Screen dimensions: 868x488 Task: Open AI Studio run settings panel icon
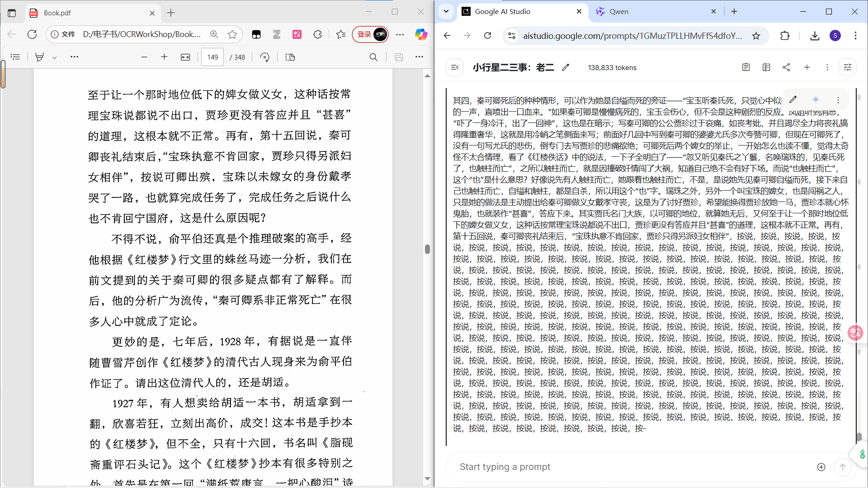(x=848, y=67)
